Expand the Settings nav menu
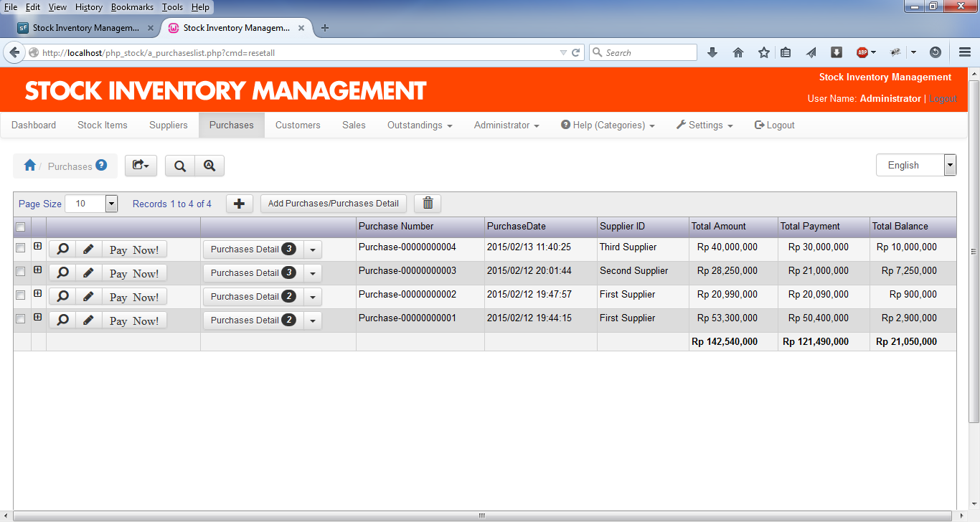 [705, 125]
